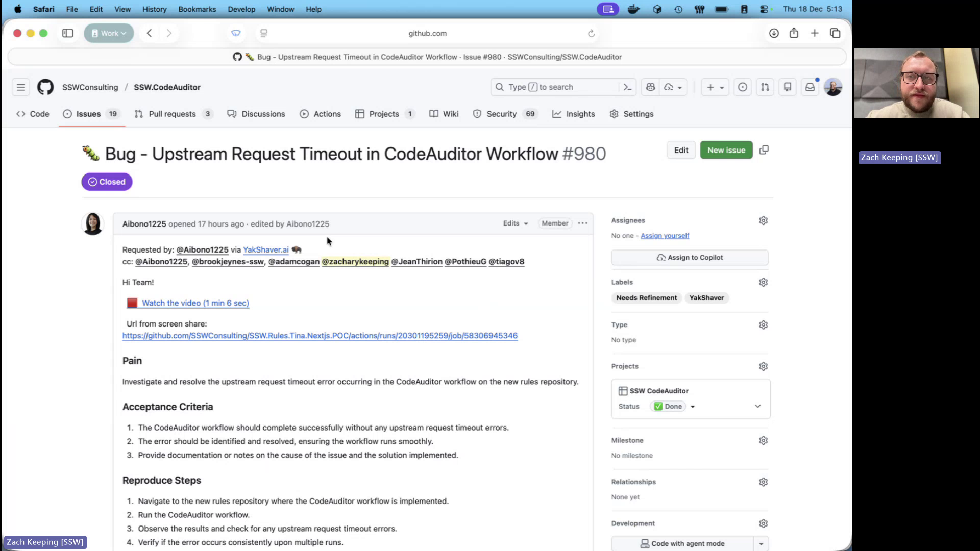Viewport: 980px width, 551px height.
Task: Open the Labels settings gear
Action: pos(763,282)
